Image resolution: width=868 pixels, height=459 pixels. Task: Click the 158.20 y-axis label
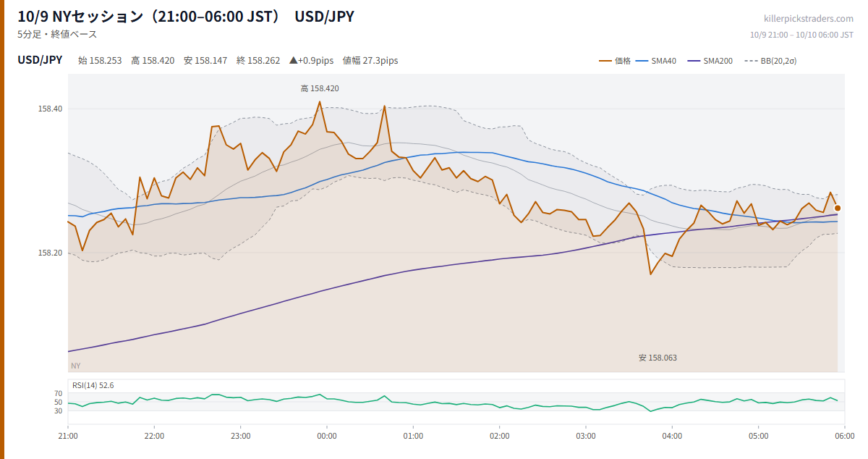click(x=51, y=253)
